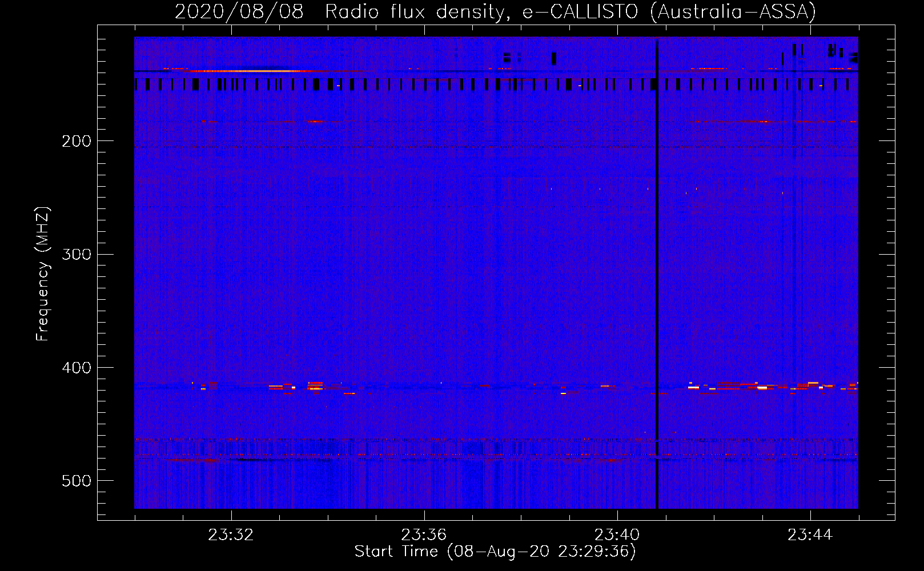The width and height of the screenshot is (924, 571).
Task: Click the 'Start' word in axis caption
Action: pos(374,552)
